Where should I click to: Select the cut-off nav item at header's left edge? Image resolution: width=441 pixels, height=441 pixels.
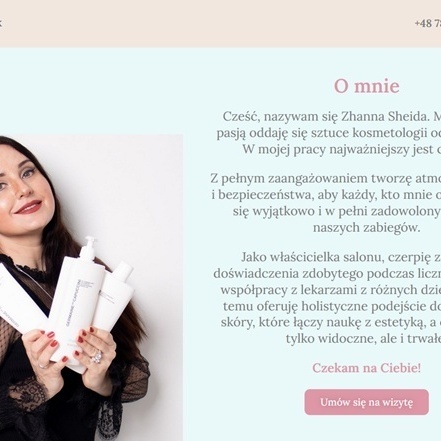click(x=1, y=23)
